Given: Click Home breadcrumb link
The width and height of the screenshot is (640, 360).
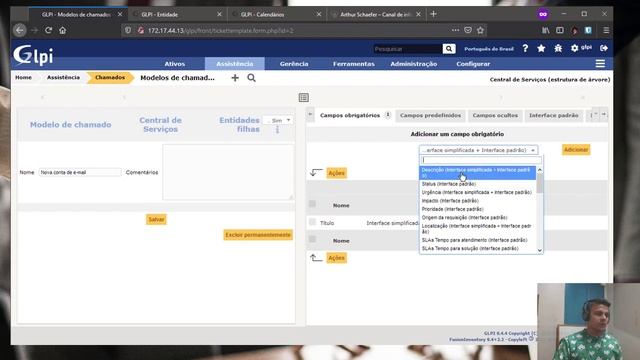Looking at the screenshot, I should (x=23, y=78).
